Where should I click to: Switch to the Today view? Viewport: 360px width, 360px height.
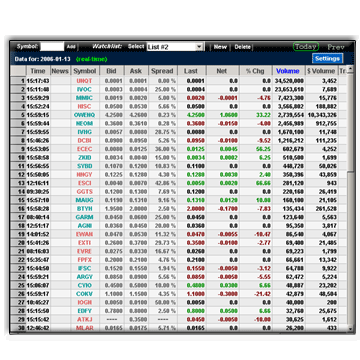coord(306,47)
